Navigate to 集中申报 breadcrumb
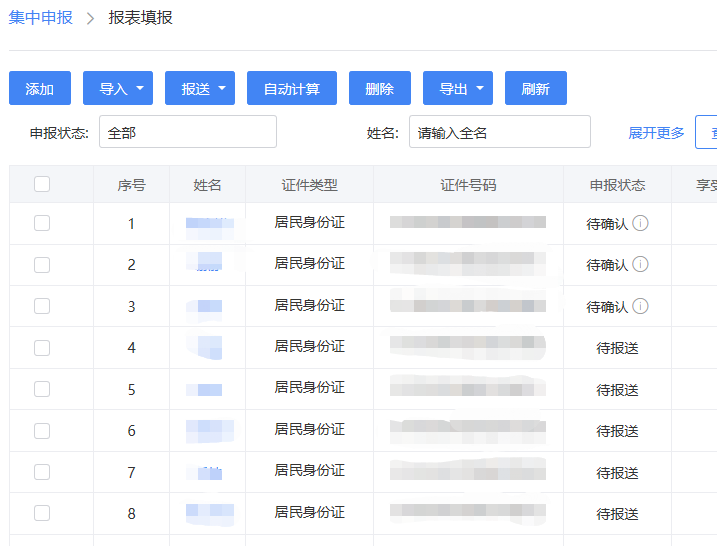Image resolution: width=717 pixels, height=546 pixels. pyautogui.click(x=41, y=17)
